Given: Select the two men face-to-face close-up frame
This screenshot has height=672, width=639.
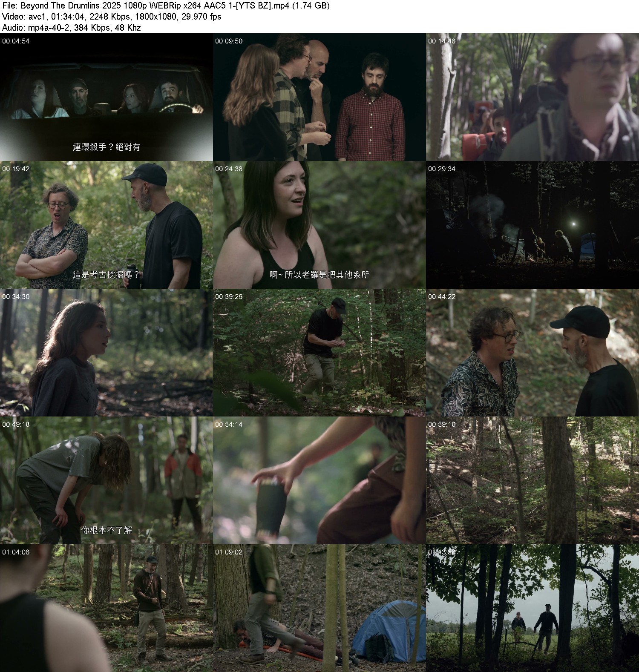Looking at the screenshot, I should pos(532,353).
